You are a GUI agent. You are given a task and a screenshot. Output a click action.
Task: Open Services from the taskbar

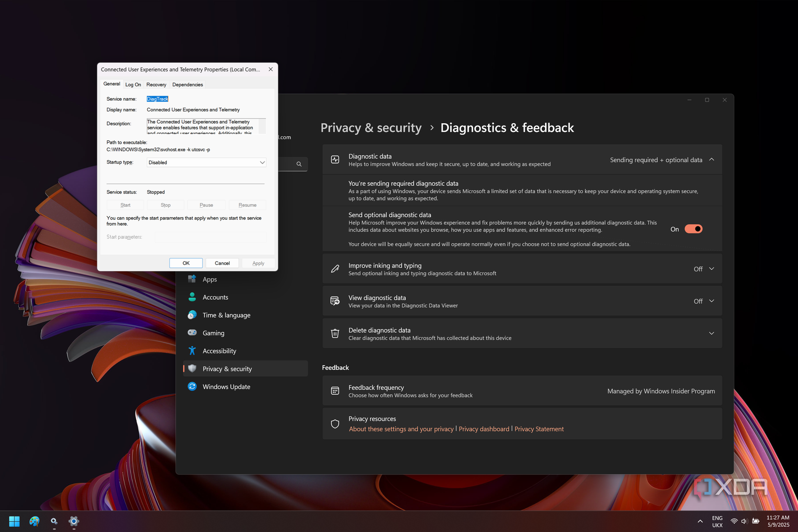(x=54, y=521)
